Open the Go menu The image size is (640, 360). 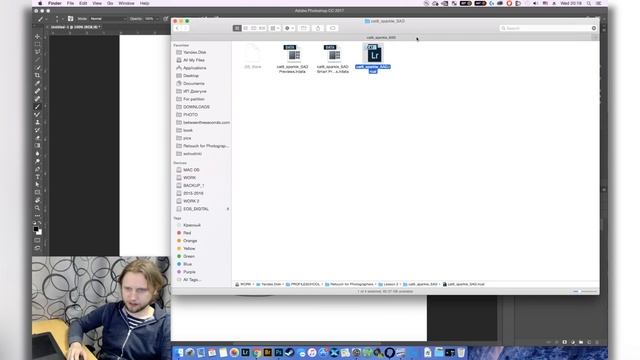pyautogui.click(x=110, y=3)
